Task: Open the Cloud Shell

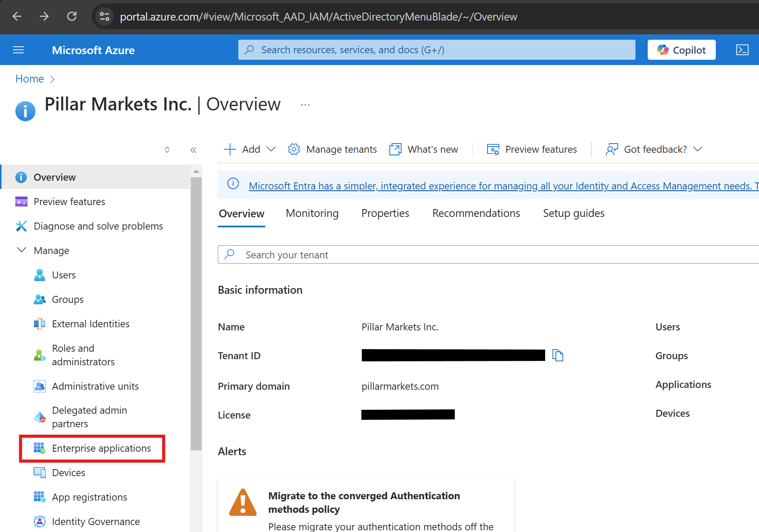Action: coord(742,50)
